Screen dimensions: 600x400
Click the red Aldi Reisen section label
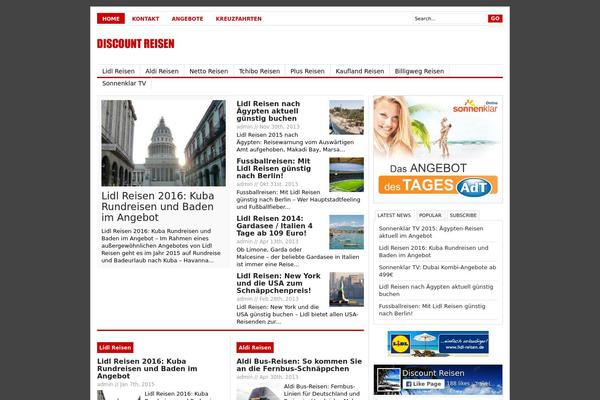pyautogui.click(x=255, y=348)
